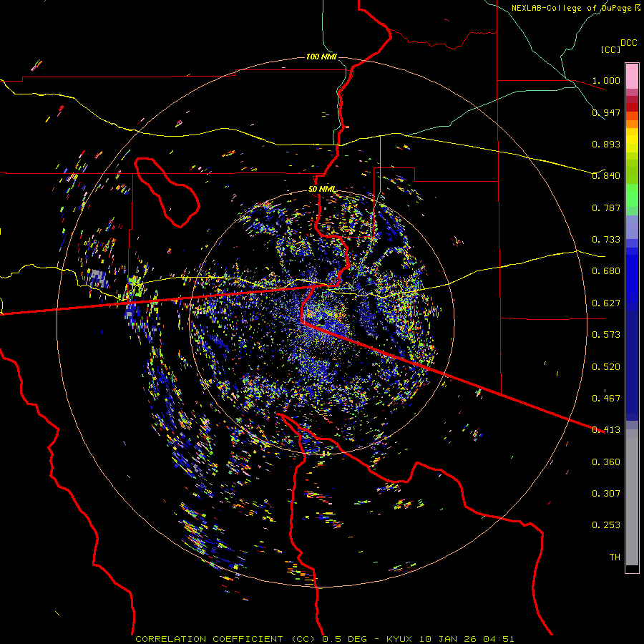Pick the bright green color bar segment

(x=632, y=195)
